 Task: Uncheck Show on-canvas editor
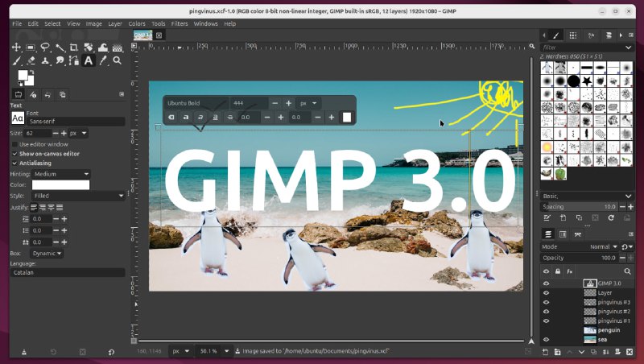pyautogui.click(x=14, y=154)
